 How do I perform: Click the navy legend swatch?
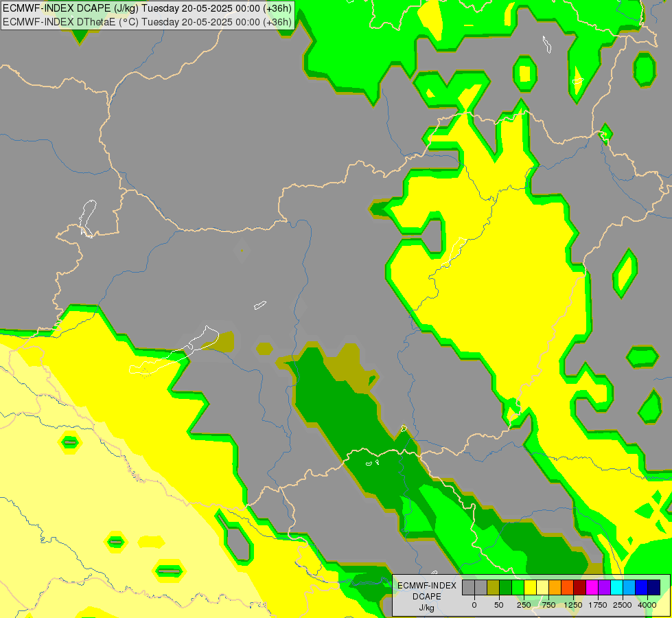click(654, 588)
